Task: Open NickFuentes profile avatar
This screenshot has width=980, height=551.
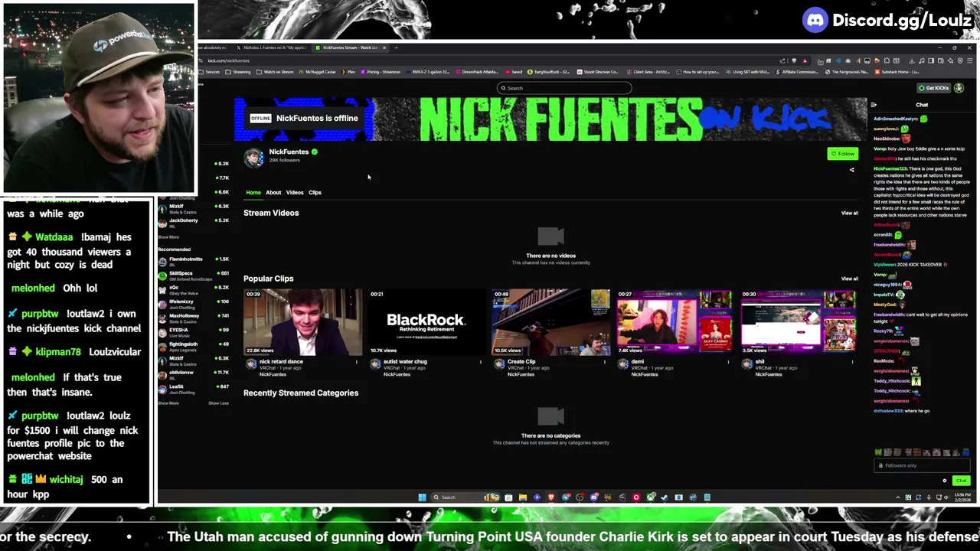Action: (x=254, y=157)
